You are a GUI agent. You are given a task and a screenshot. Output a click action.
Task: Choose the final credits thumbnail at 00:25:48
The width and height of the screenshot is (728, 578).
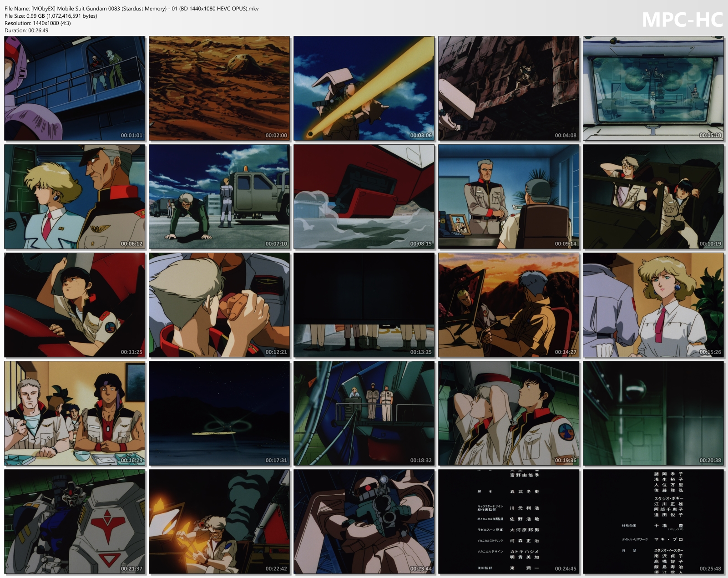(x=653, y=522)
